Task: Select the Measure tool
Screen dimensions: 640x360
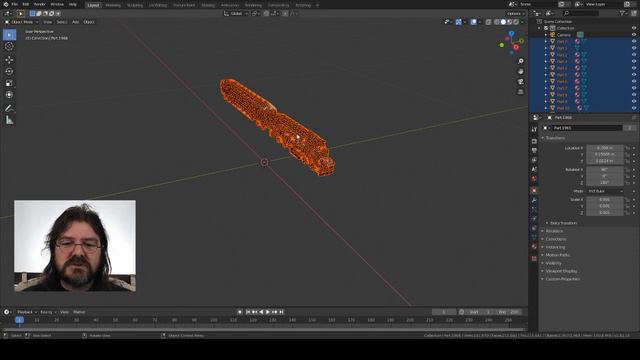Action: tap(9, 120)
